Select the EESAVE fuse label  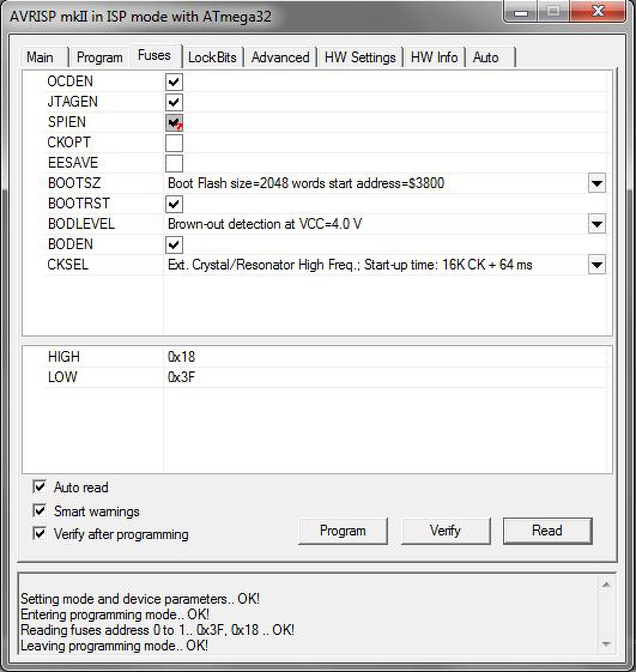pos(73,163)
